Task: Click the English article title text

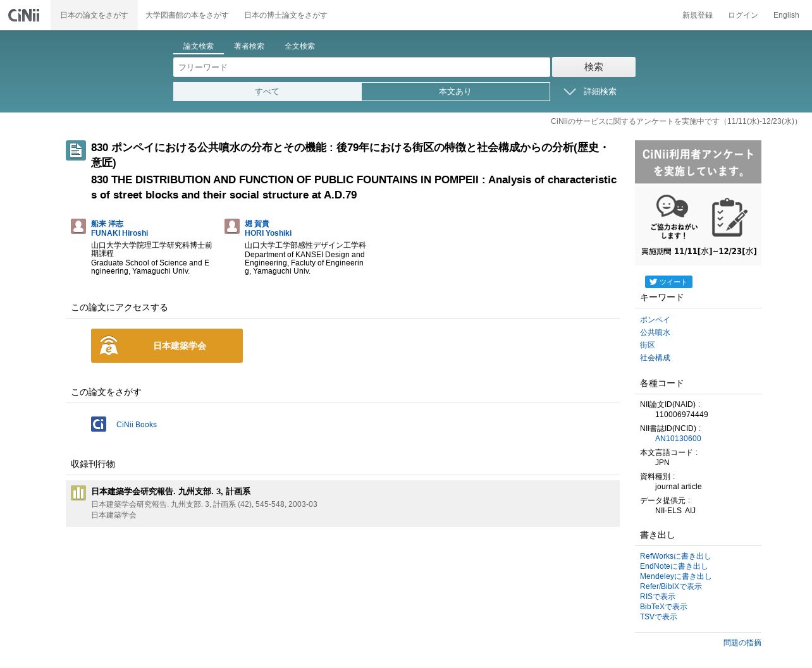Action: click(354, 187)
